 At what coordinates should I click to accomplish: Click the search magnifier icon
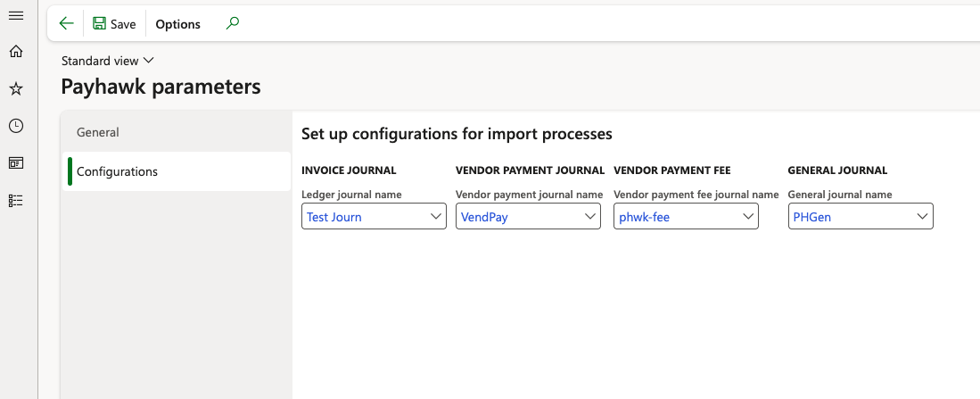233,24
